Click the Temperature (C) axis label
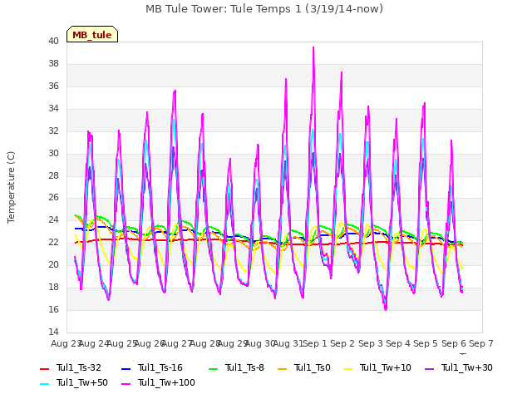532x399 pixels. (11, 187)
